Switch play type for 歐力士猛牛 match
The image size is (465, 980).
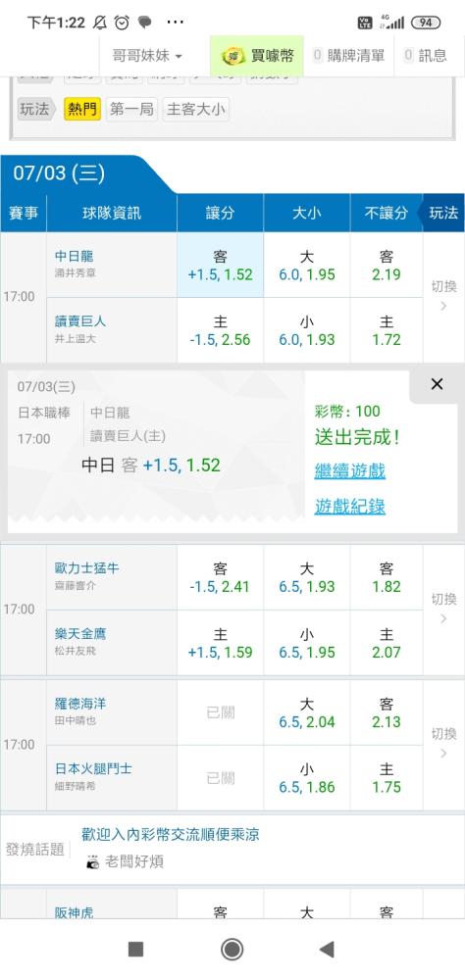pyautogui.click(x=443, y=609)
